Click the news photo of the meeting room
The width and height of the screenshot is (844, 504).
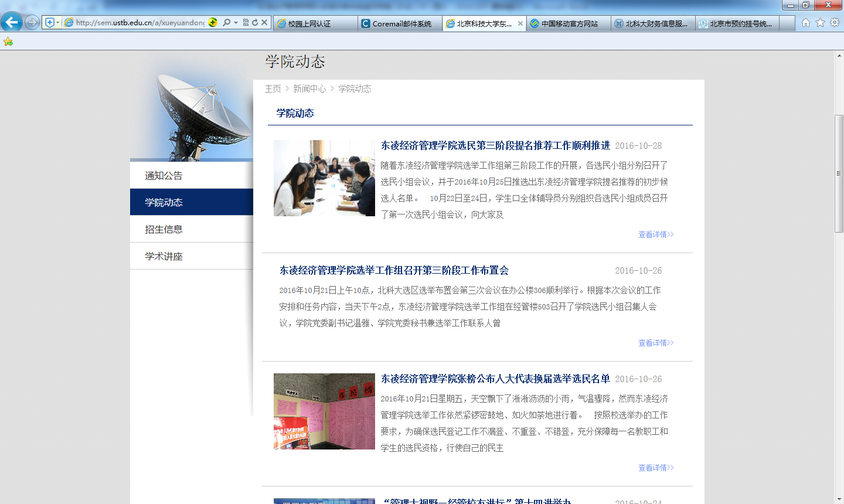324,178
